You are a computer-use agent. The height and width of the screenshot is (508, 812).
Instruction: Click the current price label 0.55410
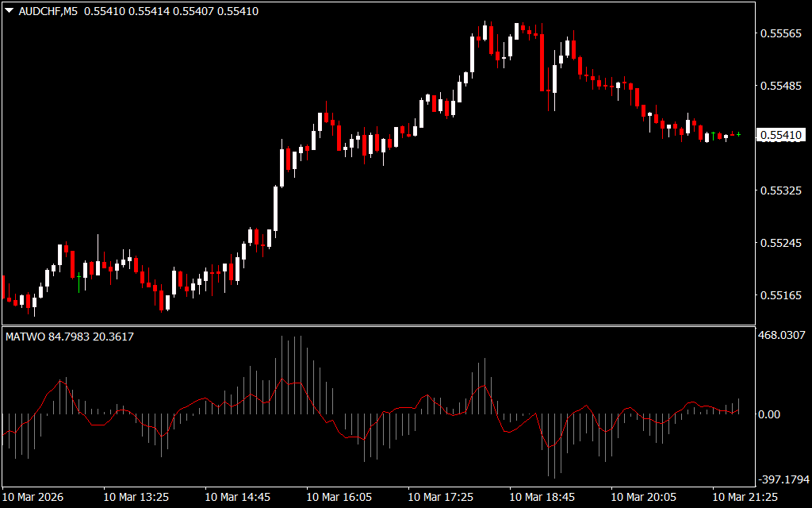(x=782, y=135)
